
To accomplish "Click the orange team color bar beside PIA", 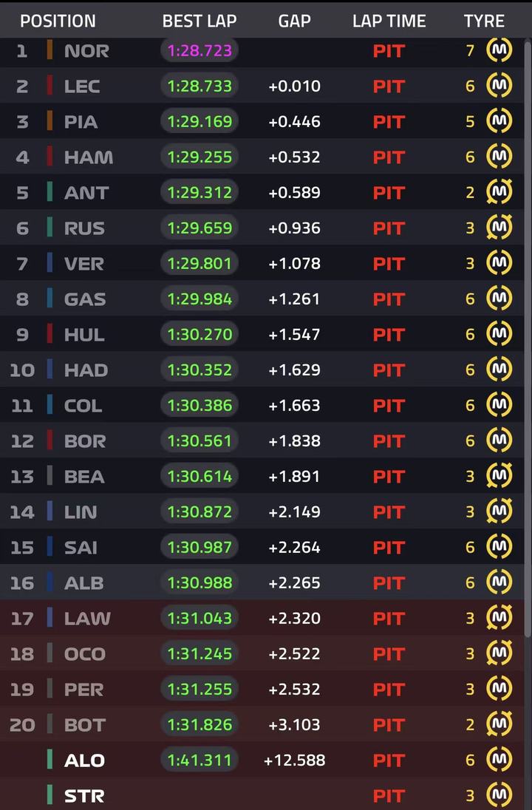I will [x=50, y=121].
